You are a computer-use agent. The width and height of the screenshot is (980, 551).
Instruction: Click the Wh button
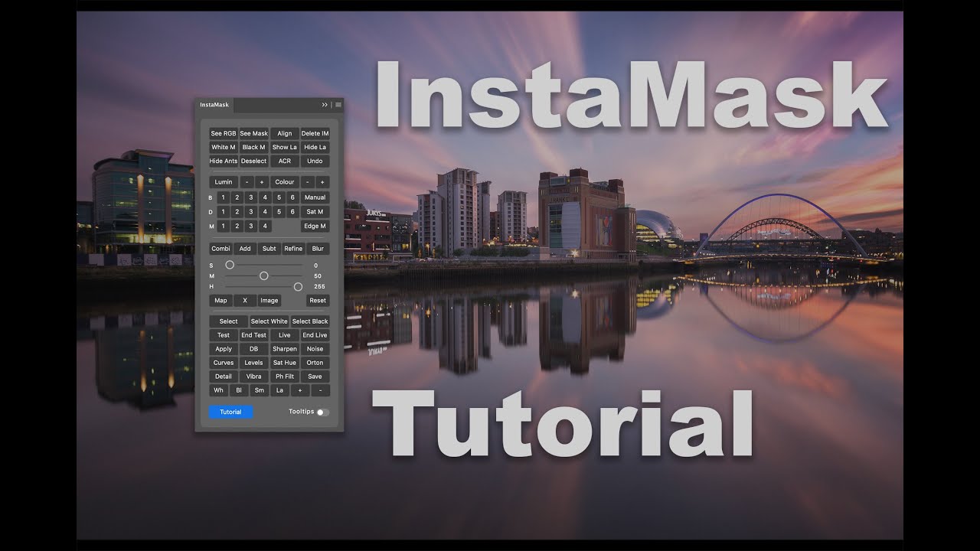tap(218, 390)
